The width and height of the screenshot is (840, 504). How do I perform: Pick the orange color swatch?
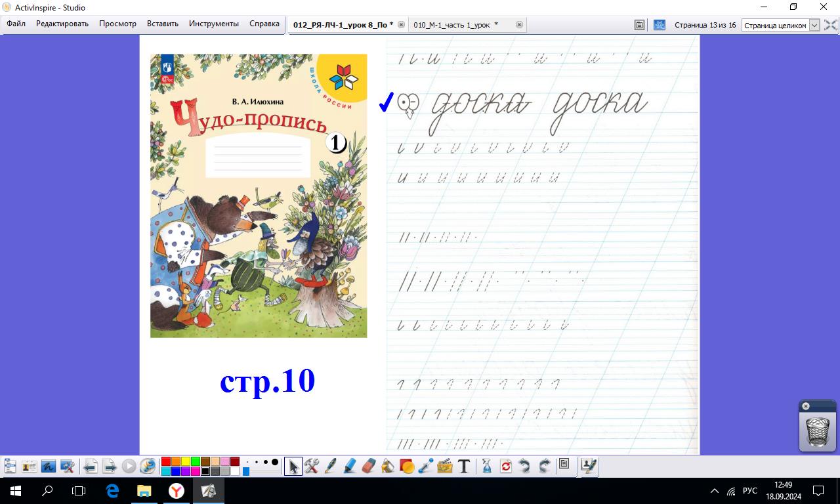(x=176, y=461)
